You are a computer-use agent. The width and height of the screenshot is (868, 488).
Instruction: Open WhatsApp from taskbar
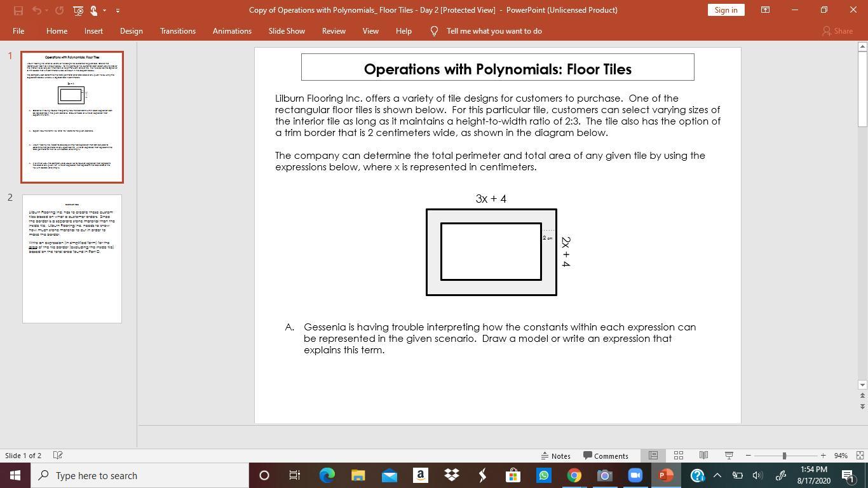(x=543, y=475)
